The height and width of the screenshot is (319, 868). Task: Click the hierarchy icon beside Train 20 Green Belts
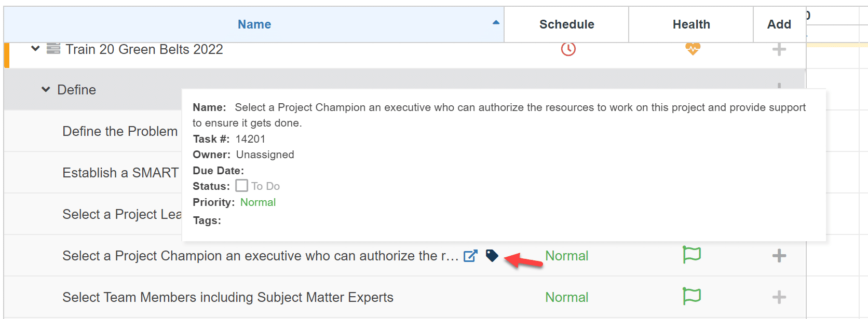[53, 49]
